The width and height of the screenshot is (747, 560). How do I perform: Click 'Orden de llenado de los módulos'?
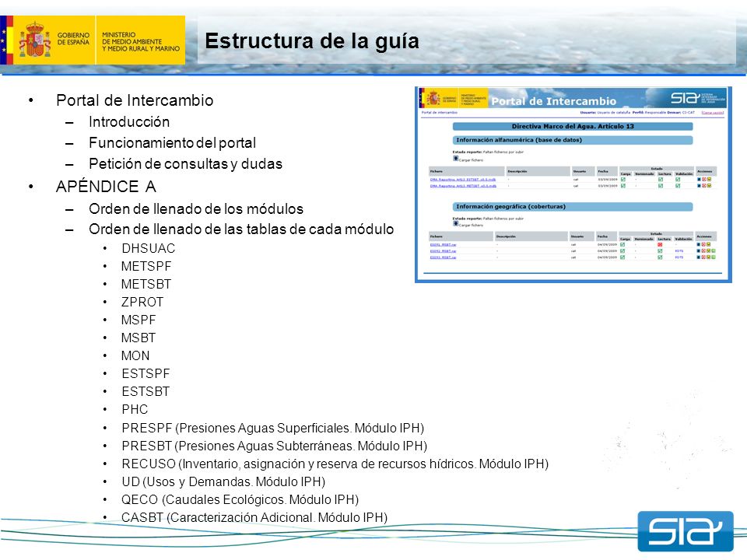(x=196, y=209)
